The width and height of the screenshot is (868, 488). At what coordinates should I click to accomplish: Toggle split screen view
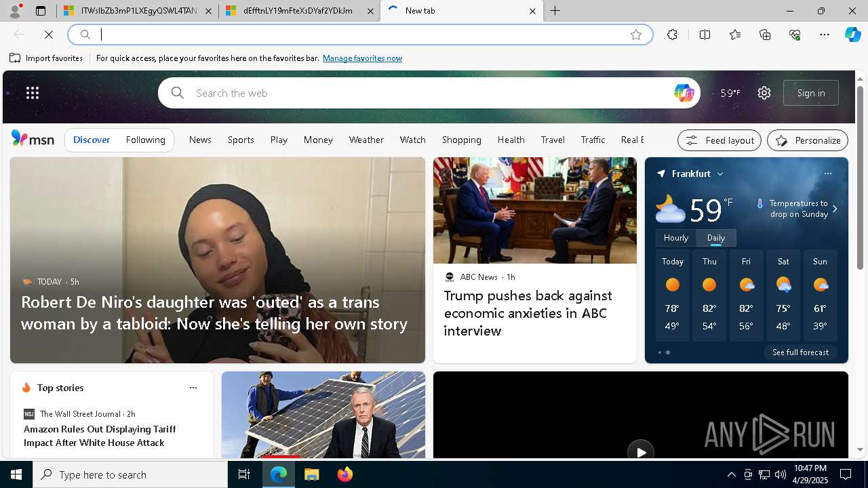point(705,35)
